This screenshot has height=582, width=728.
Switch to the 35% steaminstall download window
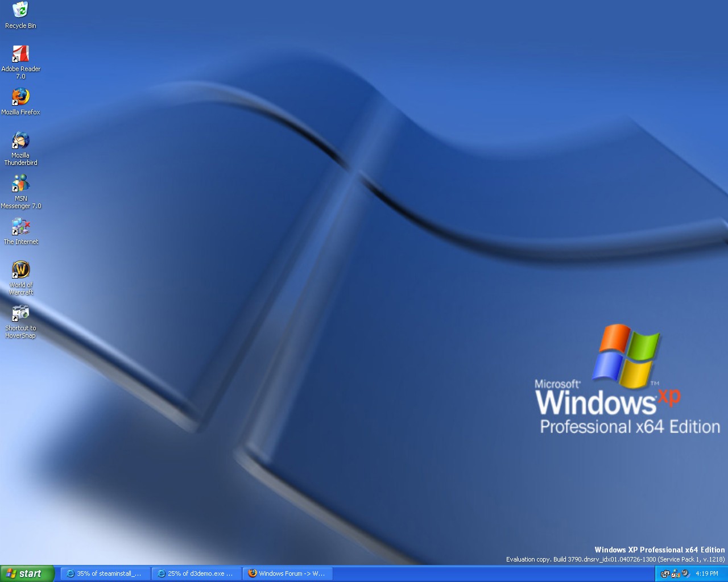106,574
